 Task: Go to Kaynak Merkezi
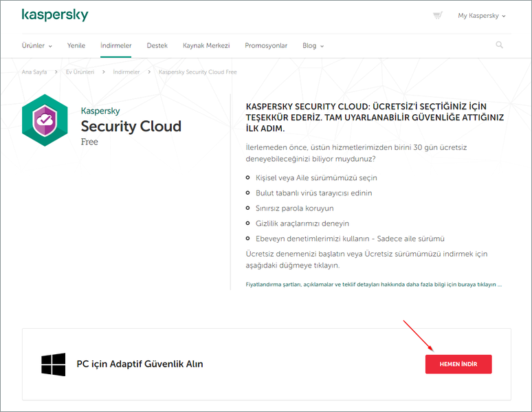pos(206,45)
